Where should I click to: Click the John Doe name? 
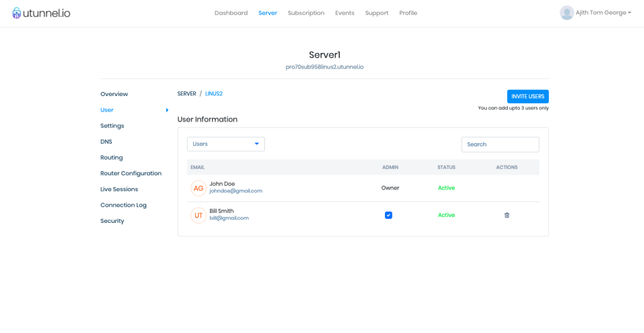[x=222, y=184]
